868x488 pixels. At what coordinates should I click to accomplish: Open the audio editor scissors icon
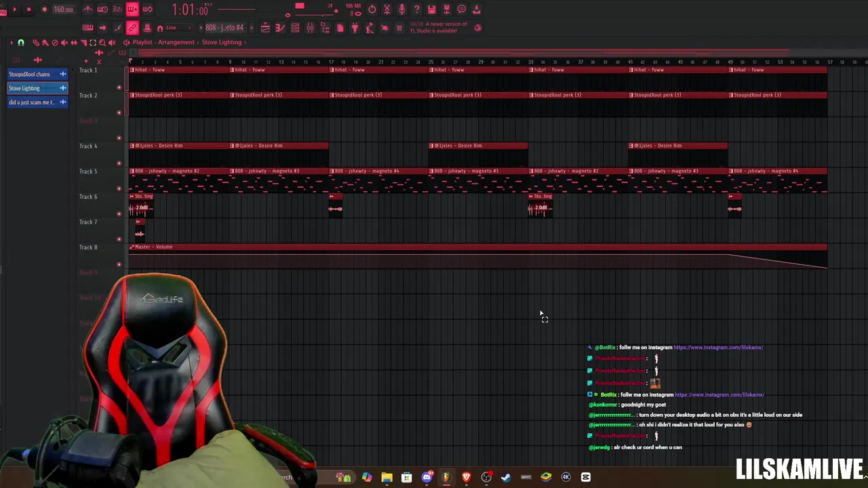point(387,9)
